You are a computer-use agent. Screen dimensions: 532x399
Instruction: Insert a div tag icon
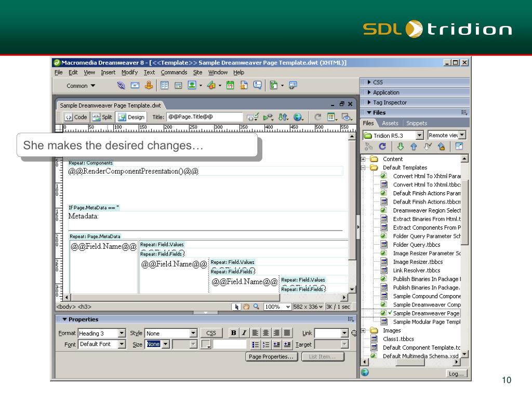click(x=178, y=86)
